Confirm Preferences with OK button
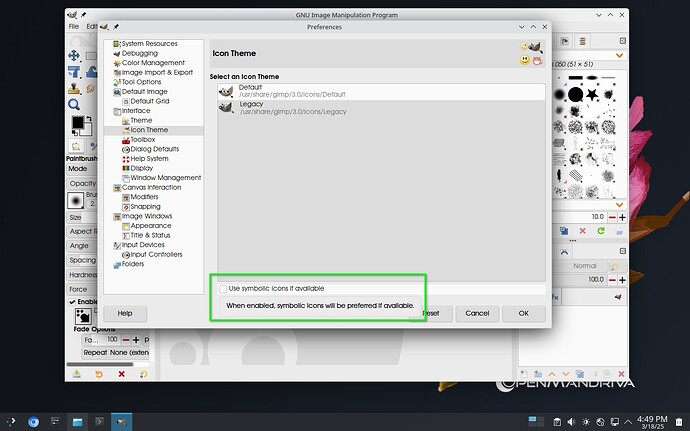Viewport: 690px width, 431px height. coord(524,313)
